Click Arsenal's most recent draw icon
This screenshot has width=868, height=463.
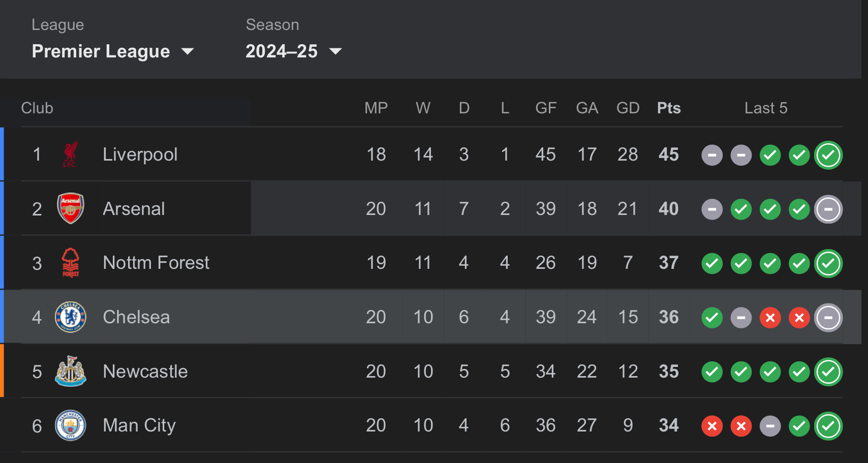pyautogui.click(x=828, y=209)
